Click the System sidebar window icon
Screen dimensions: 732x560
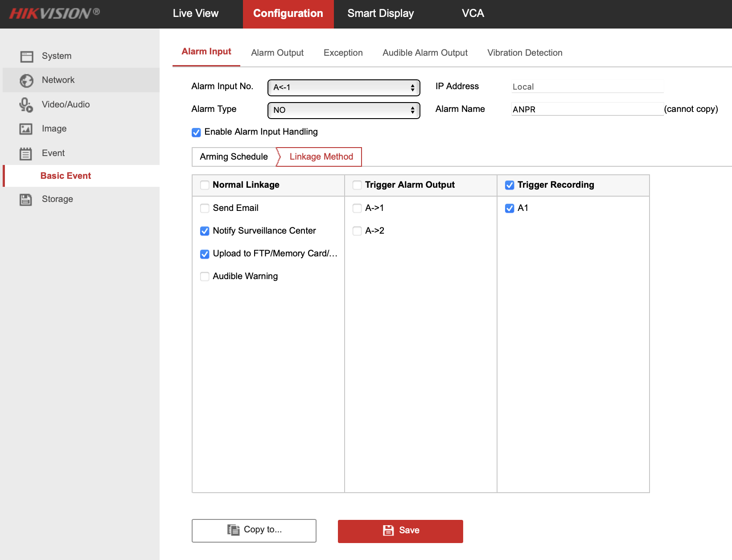(x=27, y=57)
